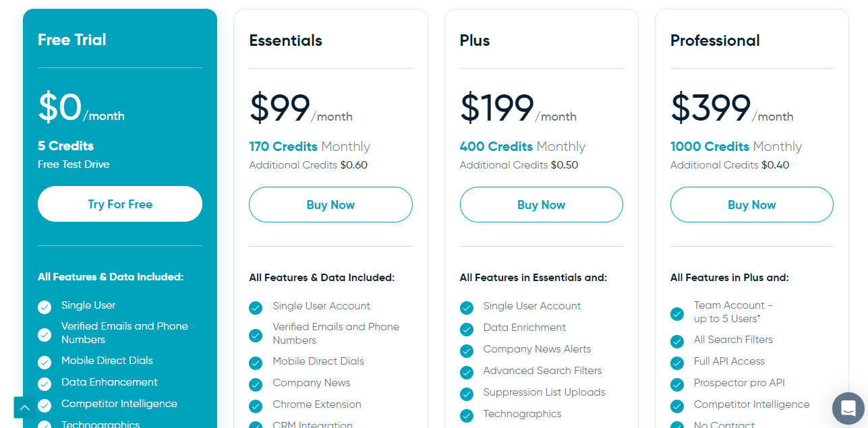868x428 pixels.
Task: Click the checkmark beside Mobile Direct Dials
Action: (x=45, y=362)
